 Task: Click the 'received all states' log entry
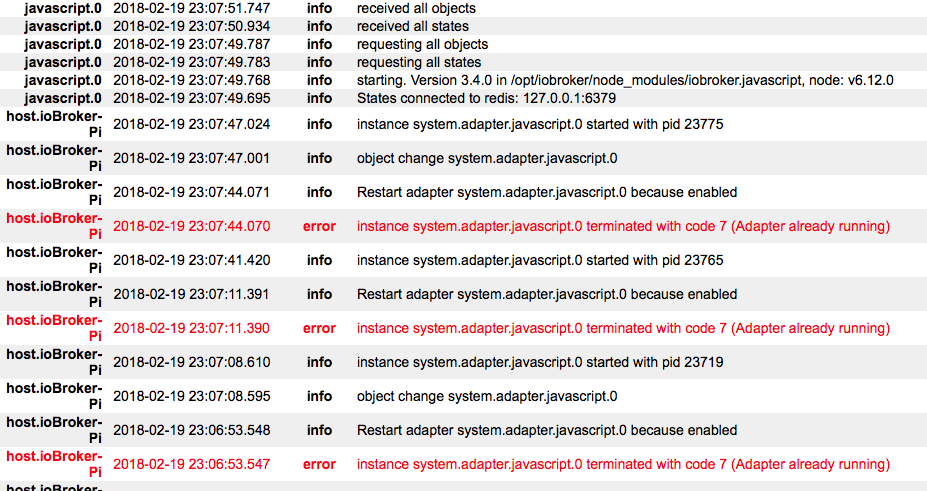pyautogui.click(x=413, y=26)
